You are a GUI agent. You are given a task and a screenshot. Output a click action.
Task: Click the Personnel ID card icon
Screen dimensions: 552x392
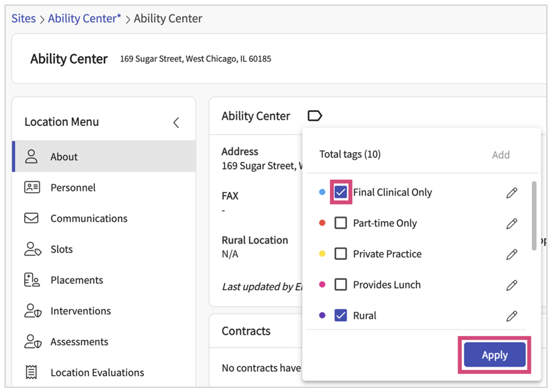32,188
